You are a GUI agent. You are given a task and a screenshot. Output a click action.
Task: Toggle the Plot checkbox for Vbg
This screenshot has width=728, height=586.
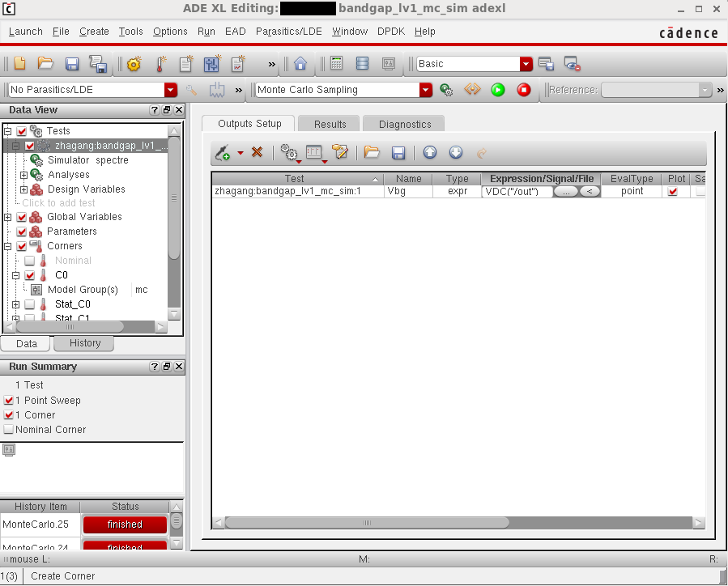(672, 191)
